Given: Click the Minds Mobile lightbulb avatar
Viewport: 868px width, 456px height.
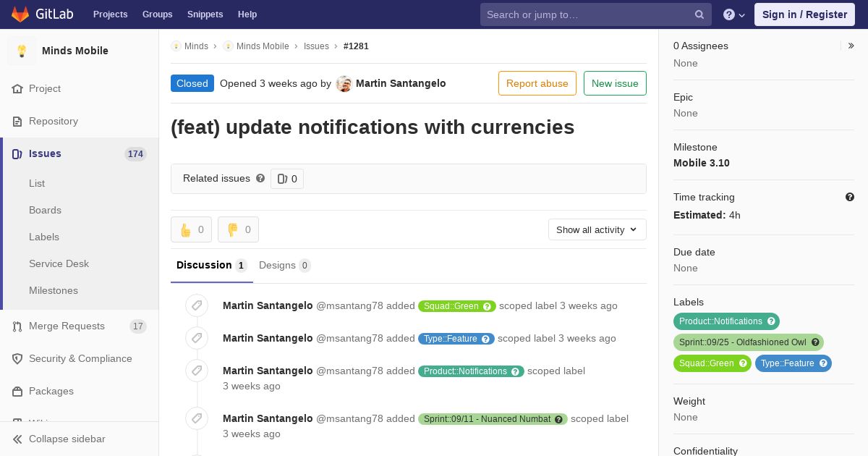Looking at the screenshot, I should 22,51.
